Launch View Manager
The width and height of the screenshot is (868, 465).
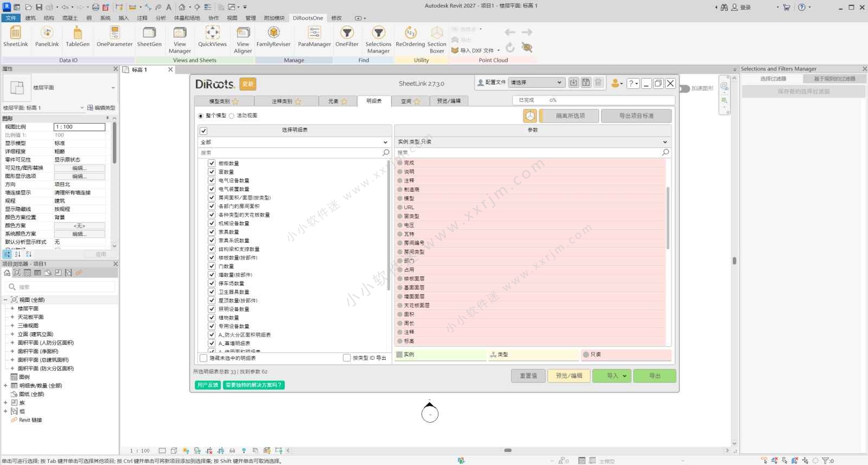pyautogui.click(x=180, y=40)
